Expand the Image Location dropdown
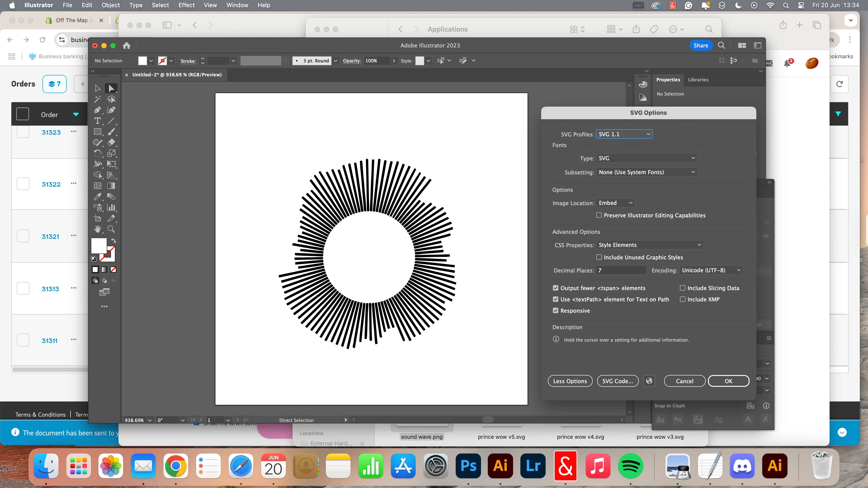 click(x=615, y=203)
